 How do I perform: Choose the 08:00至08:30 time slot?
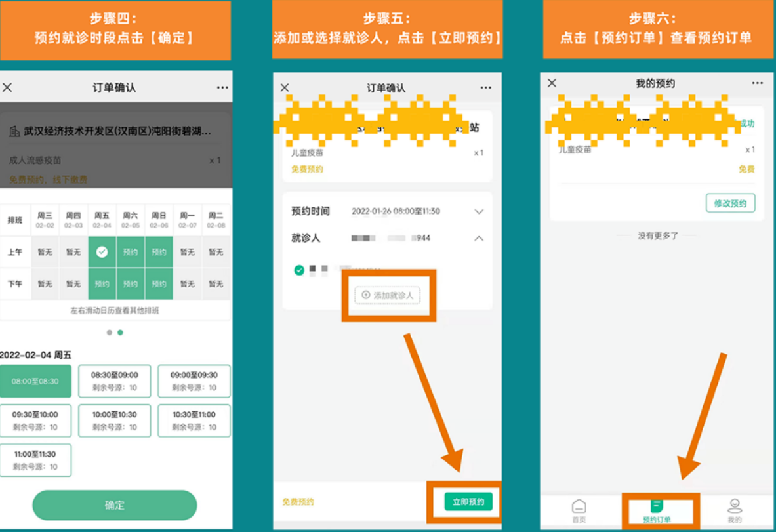(x=35, y=381)
